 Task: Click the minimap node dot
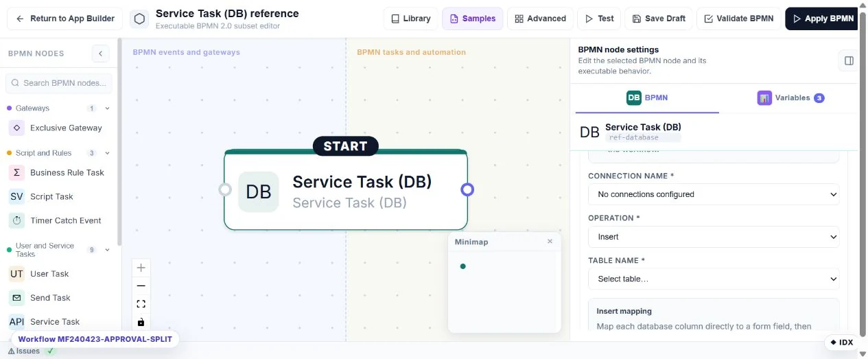coord(463,266)
